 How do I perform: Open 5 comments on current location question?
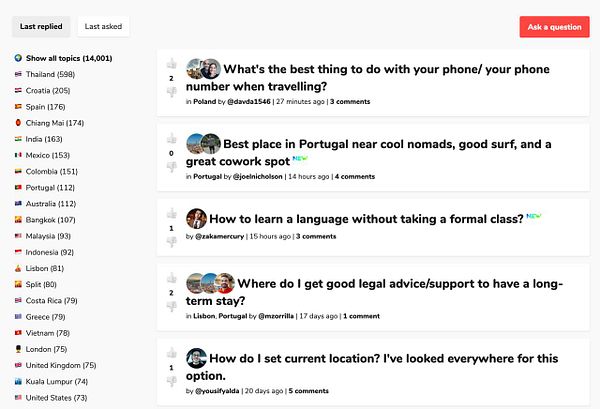(308, 391)
